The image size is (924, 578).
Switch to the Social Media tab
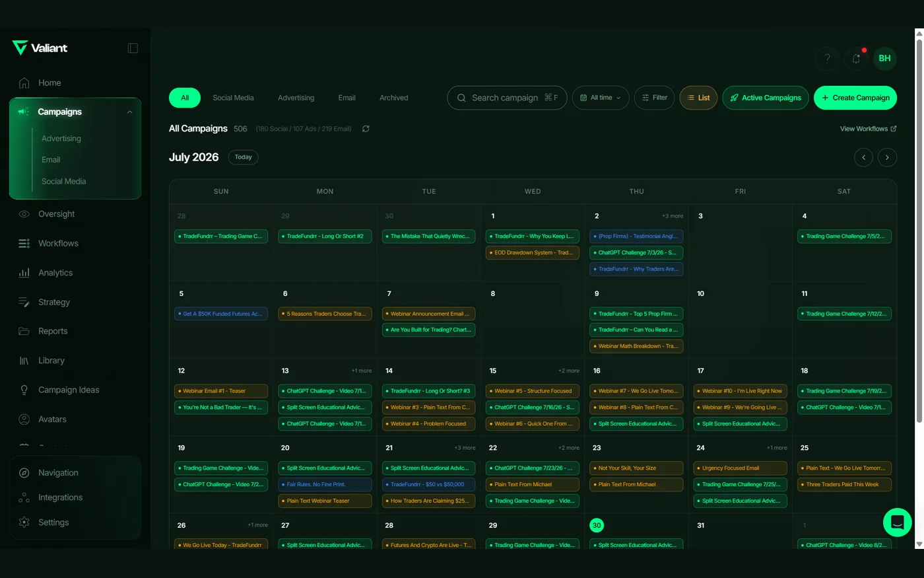[x=233, y=98]
